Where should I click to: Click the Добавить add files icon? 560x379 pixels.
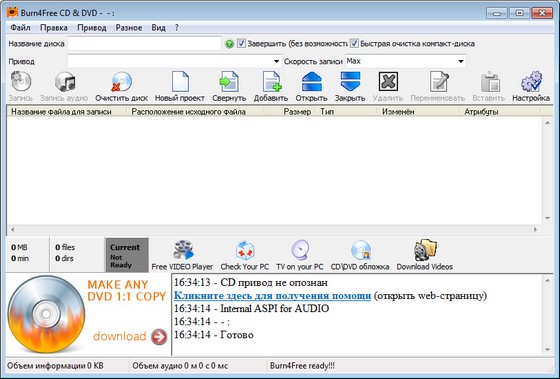271,82
